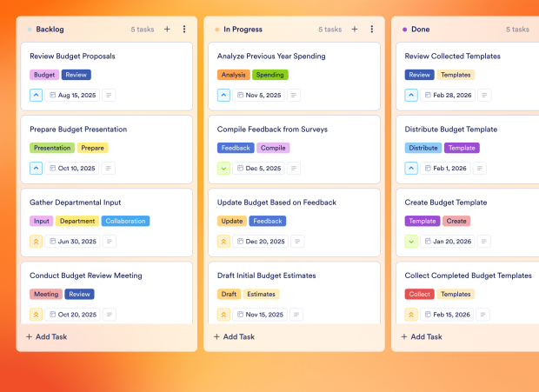Click Add Task under Backlog column
The height and width of the screenshot is (392, 539).
(x=47, y=336)
